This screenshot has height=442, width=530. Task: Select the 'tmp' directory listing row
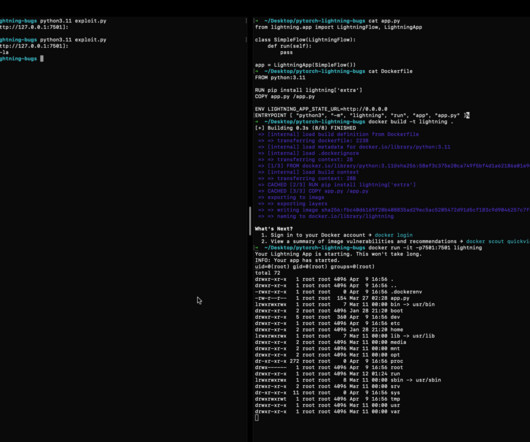point(328,399)
